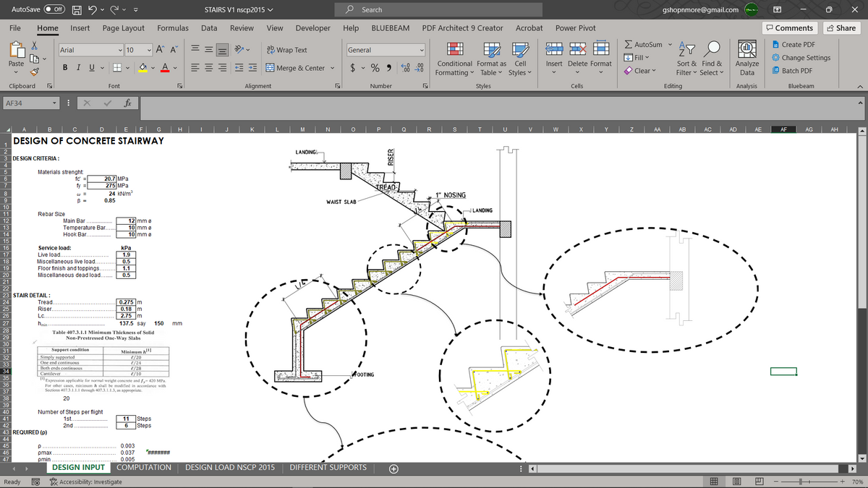The image size is (868, 488).
Task: Open Format as Table gallery
Action: 492,58
